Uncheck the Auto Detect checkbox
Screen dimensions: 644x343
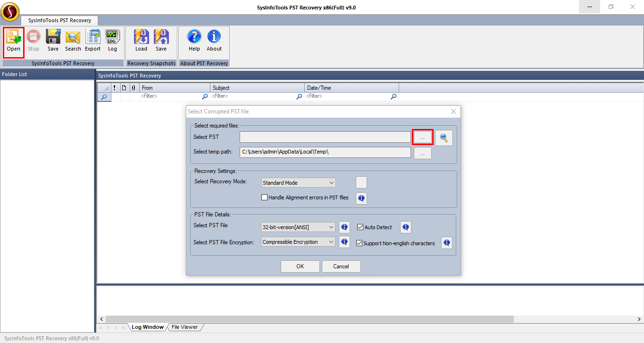360,227
